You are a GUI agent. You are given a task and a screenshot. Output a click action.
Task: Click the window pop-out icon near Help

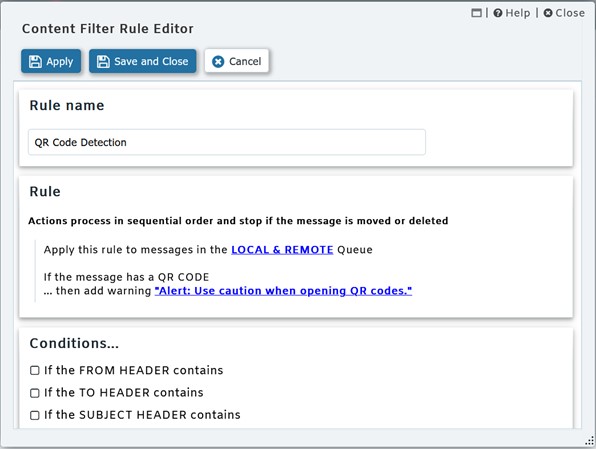click(476, 13)
